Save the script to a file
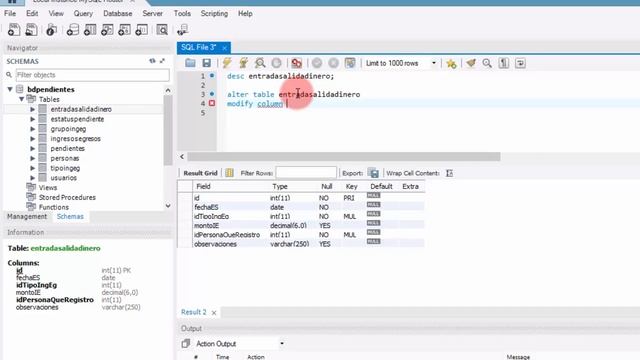The image size is (640, 360). click(x=207, y=63)
